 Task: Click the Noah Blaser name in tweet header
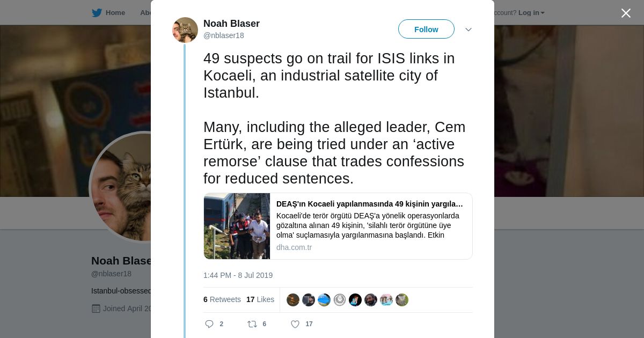tap(231, 24)
